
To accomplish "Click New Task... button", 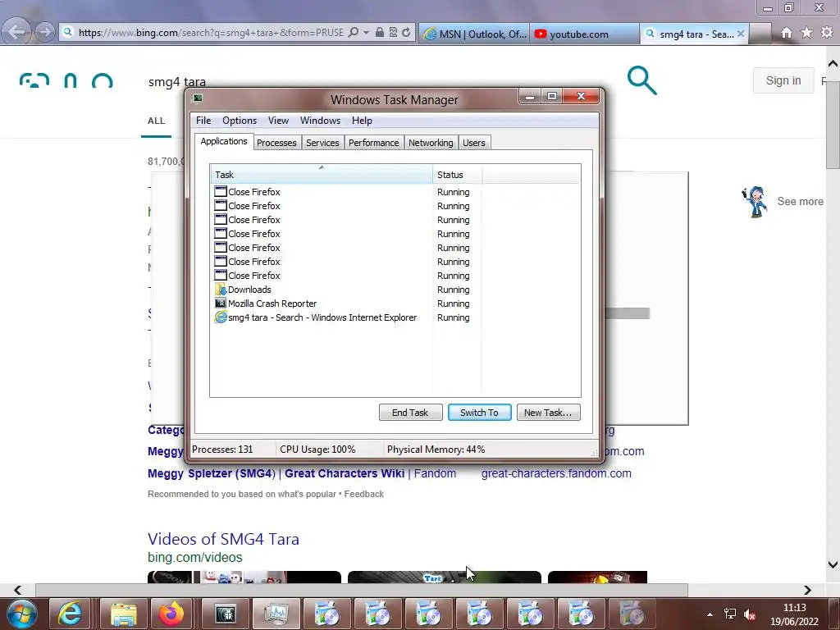I will tap(548, 413).
